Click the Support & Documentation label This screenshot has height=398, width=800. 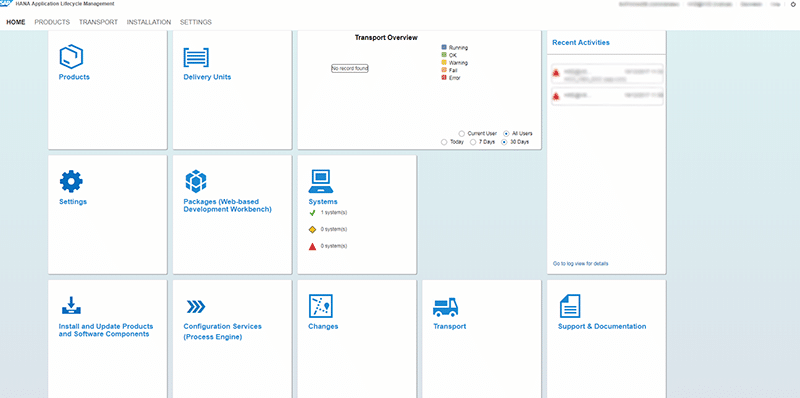(x=602, y=327)
